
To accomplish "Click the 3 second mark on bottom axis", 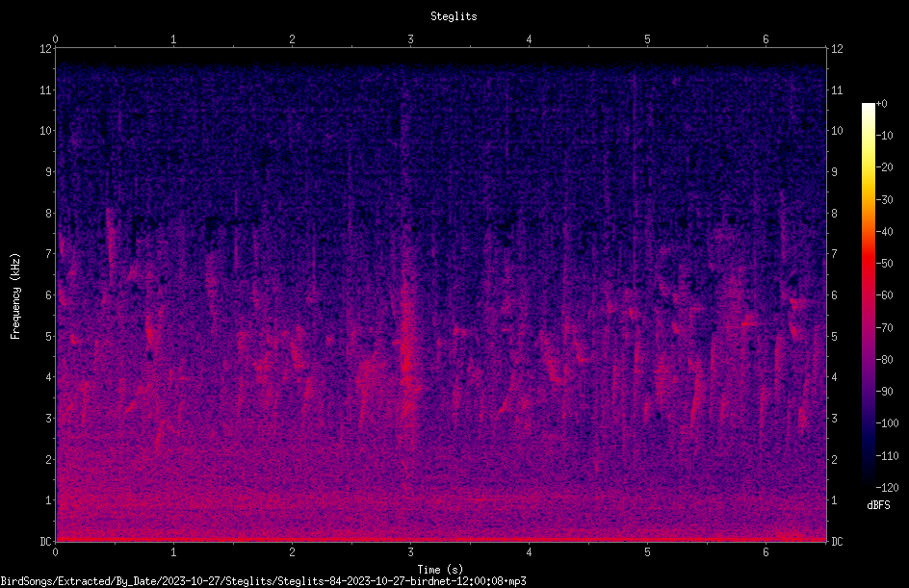I will click(410, 552).
